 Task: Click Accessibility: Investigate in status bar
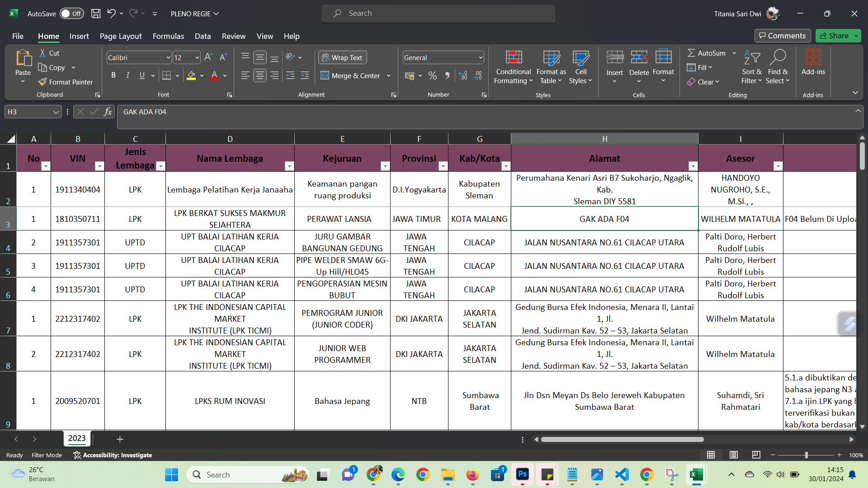point(113,455)
